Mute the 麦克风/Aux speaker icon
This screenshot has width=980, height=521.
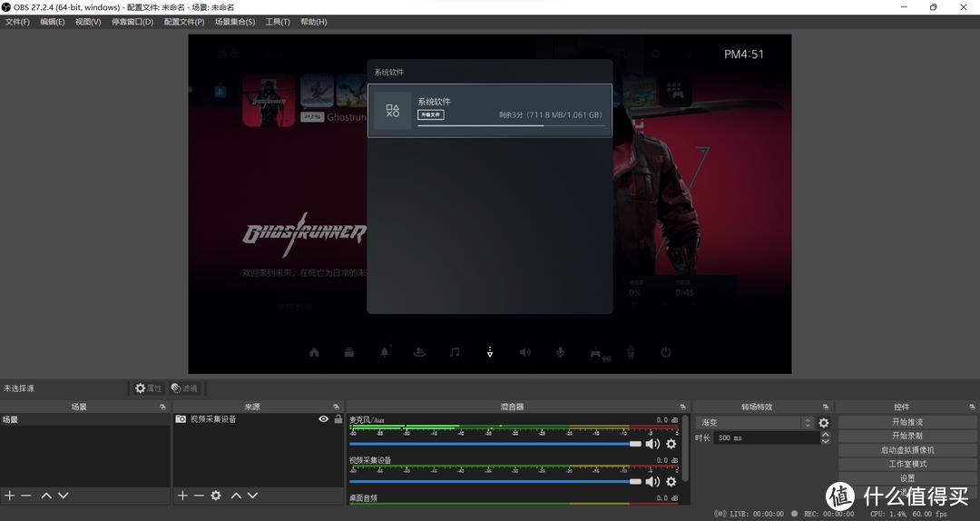(x=652, y=444)
